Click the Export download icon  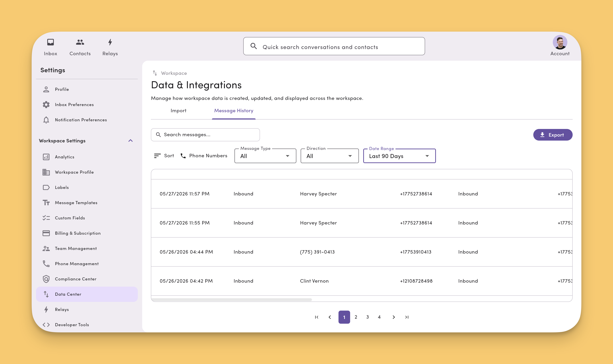coord(542,135)
